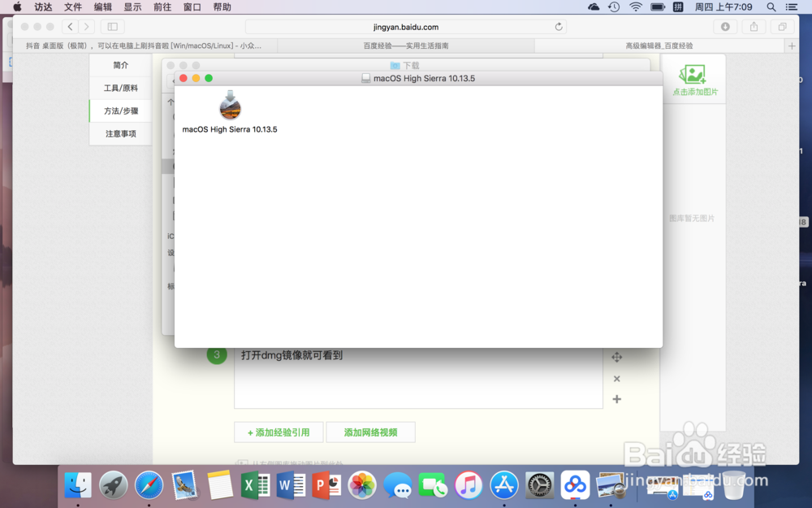Open the 编辑 menu
Image resolution: width=812 pixels, height=508 pixels.
[x=102, y=7]
